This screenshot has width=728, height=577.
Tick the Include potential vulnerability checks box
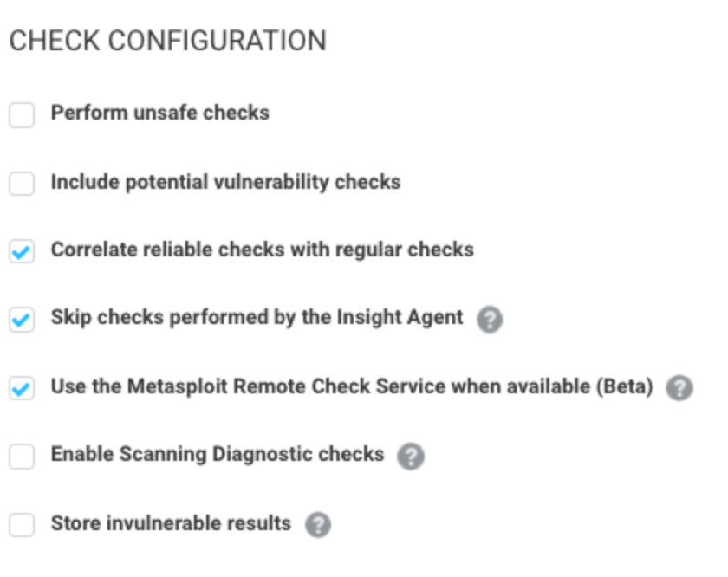coord(22,184)
